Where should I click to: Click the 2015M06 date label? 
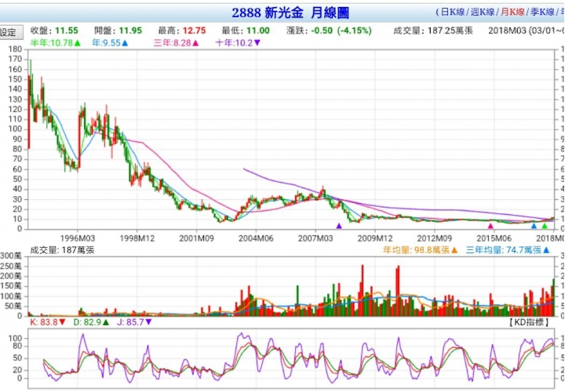tap(494, 238)
